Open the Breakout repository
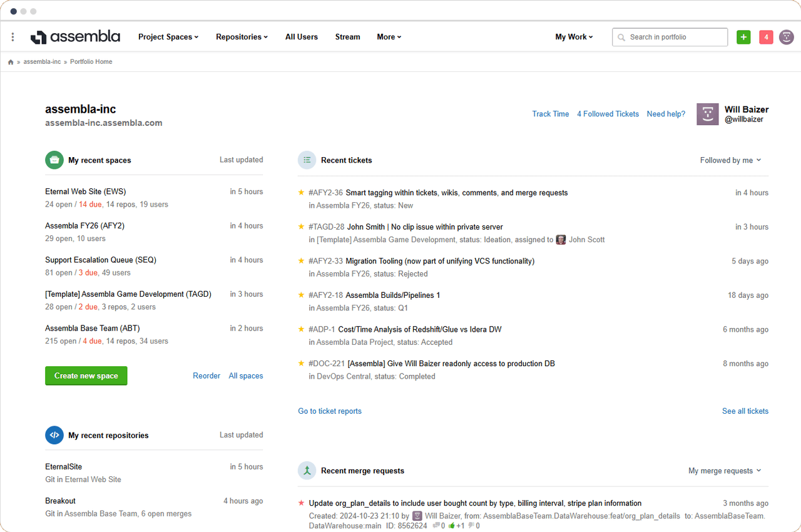Viewport: 801px width, 532px height. click(x=61, y=501)
